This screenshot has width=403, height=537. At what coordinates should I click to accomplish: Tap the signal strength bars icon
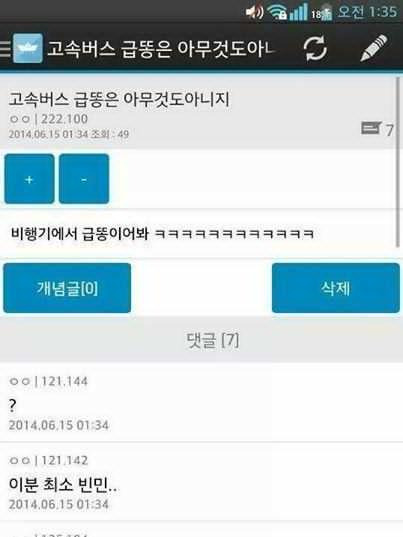click(298, 13)
